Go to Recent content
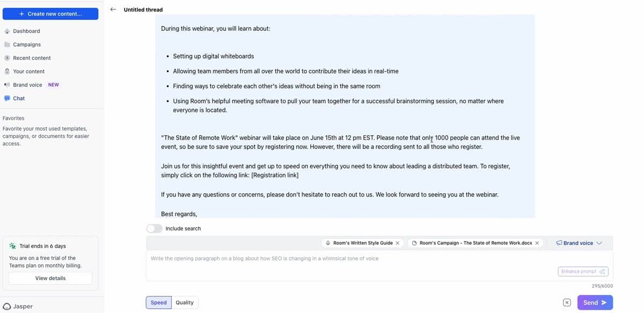 [32, 58]
